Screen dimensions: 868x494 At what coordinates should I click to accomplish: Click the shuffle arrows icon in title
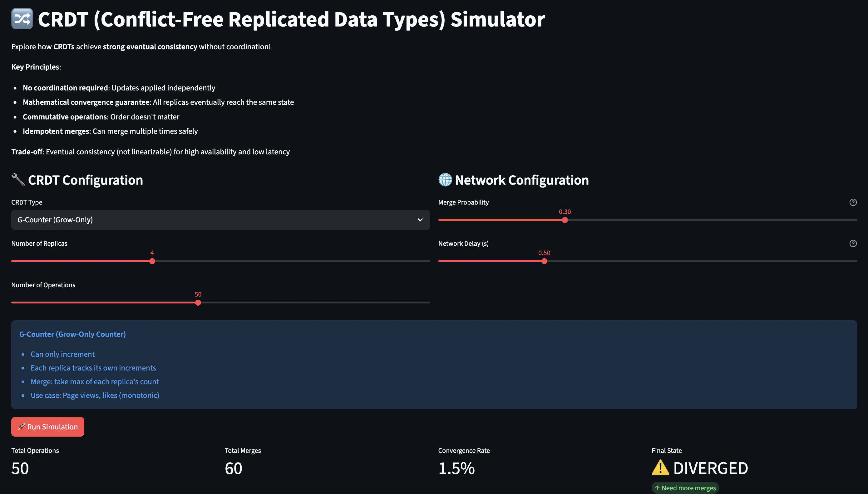pos(22,19)
